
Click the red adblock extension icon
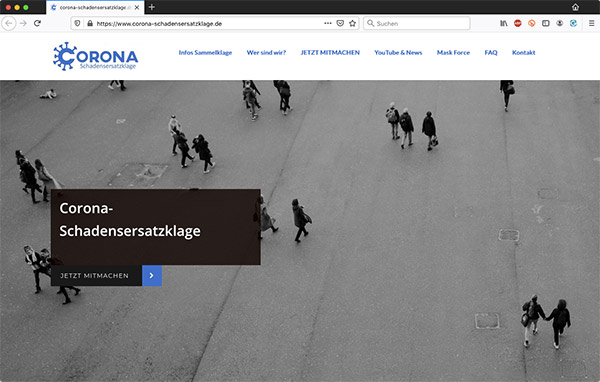[x=517, y=23]
